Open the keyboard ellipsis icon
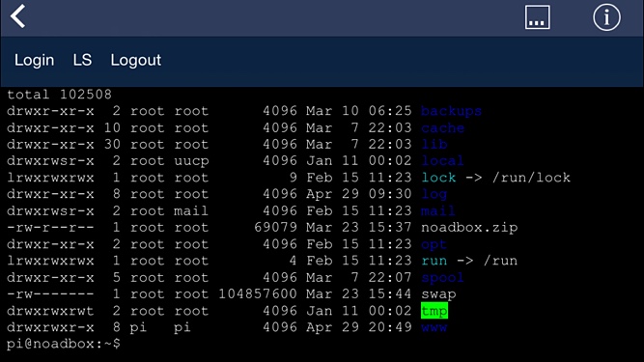 [537, 17]
